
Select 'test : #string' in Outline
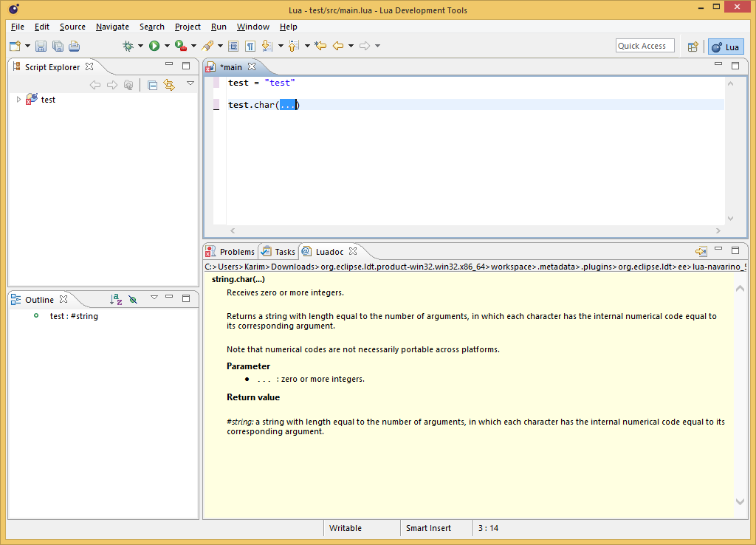point(74,316)
